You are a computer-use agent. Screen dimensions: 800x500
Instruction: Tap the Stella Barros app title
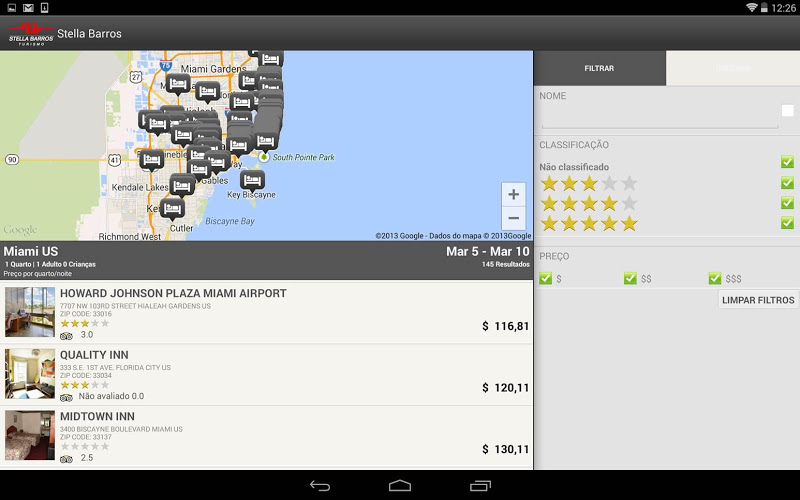89,34
